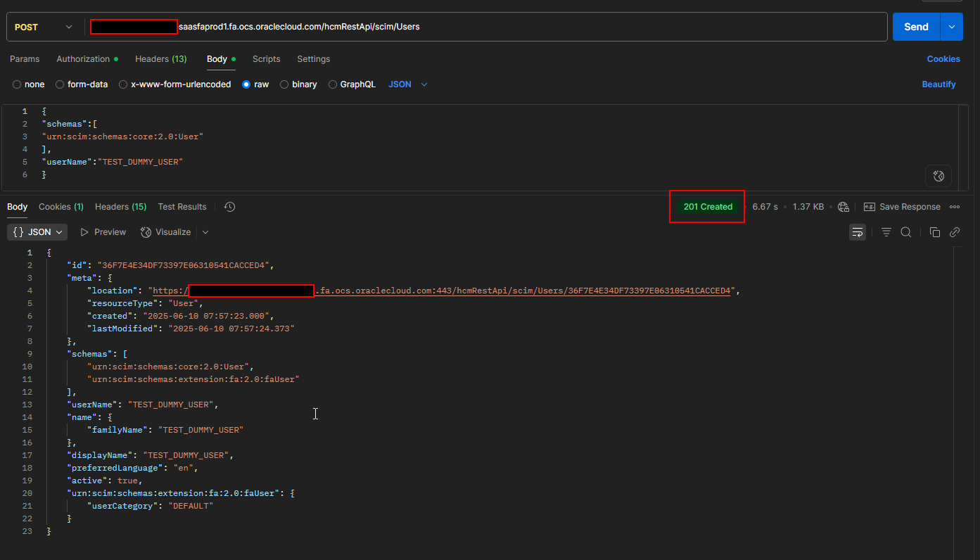Viewport: 980px width, 560px height.
Task: Open the POST method dropdown
Action: (44, 27)
